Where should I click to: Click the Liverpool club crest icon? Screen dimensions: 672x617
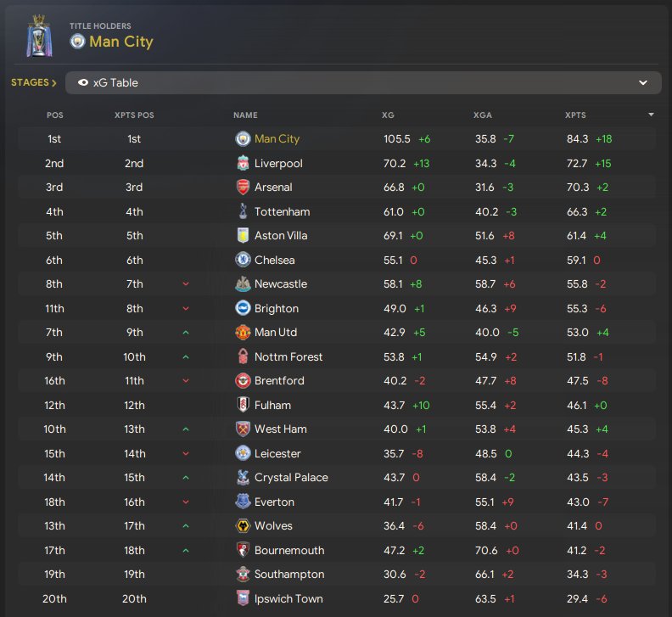(x=243, y=163)
